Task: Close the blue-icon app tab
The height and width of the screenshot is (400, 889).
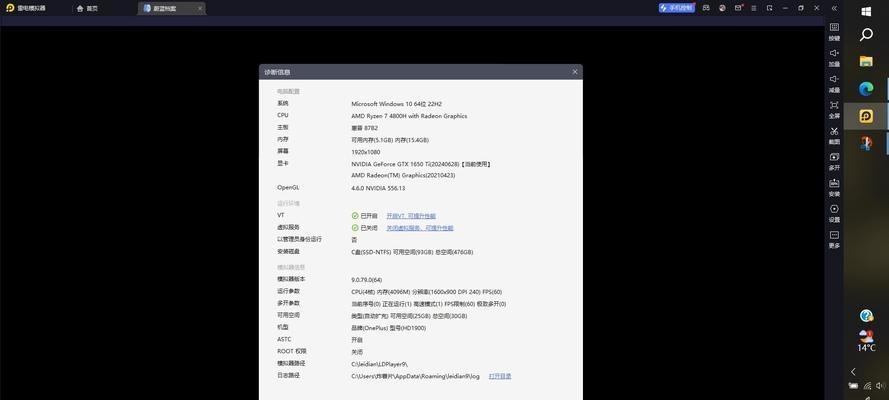Action: tap(200, 8)
